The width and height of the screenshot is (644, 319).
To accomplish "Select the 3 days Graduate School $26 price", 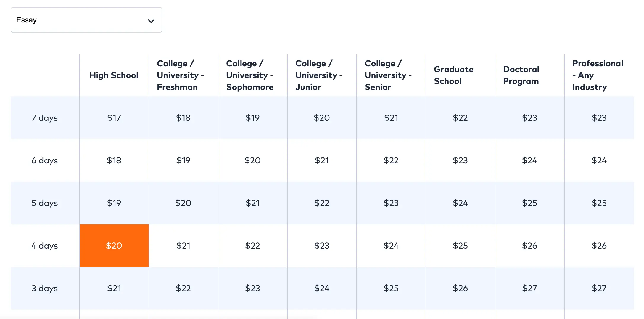I will [460, 288].
